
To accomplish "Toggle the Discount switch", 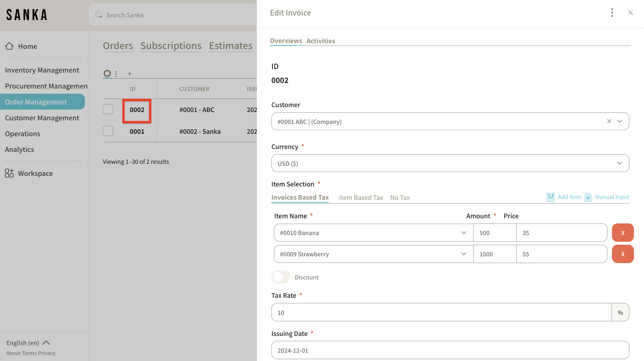I will click(x=281, y=277).
